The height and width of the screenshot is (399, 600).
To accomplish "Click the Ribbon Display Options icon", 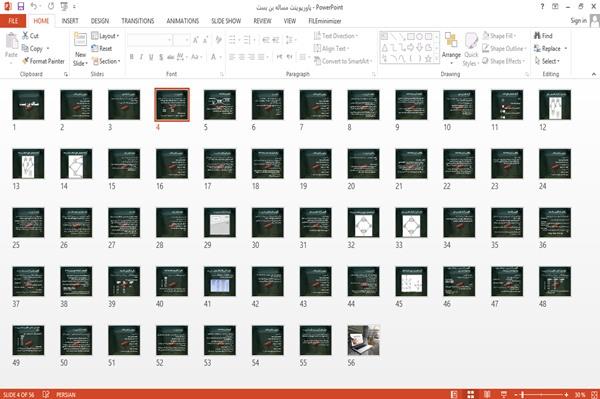I will click(555, 7).
